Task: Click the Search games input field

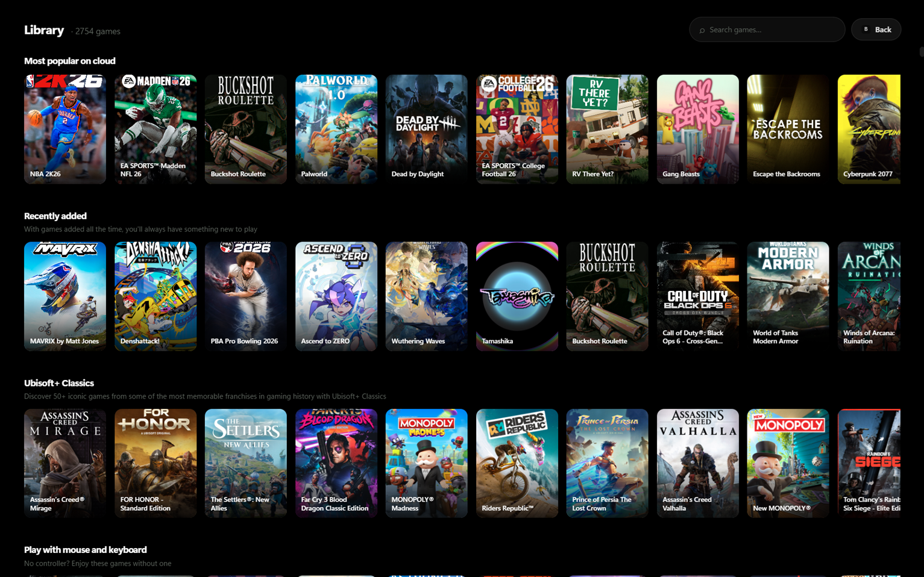Action: 767,30
